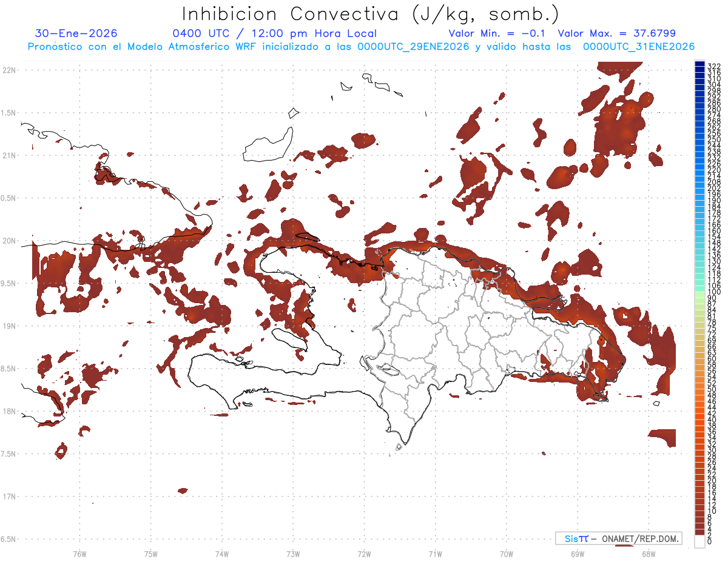Image resolution: width=728 pixels, height=562 pixels.
Task: Click the "75W" longitude label
Action: (x=151, y=553)
